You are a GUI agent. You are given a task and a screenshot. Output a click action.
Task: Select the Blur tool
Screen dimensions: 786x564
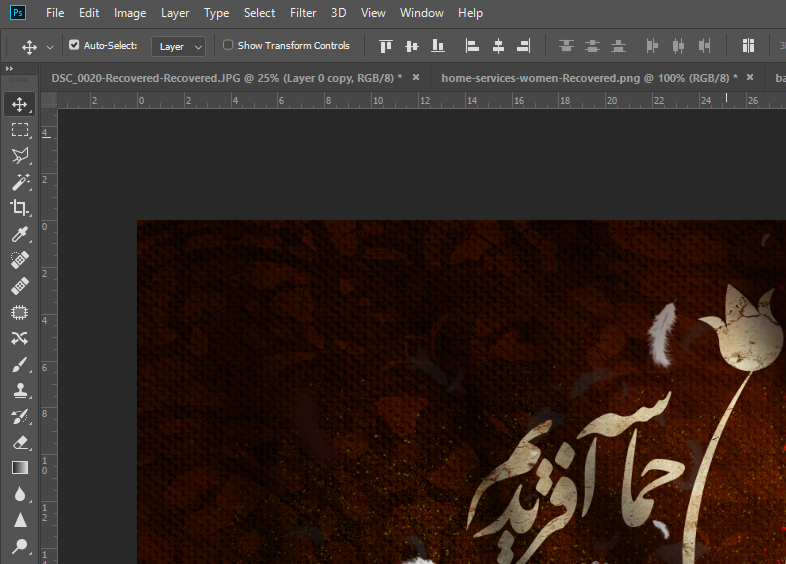tap(20, 494)
